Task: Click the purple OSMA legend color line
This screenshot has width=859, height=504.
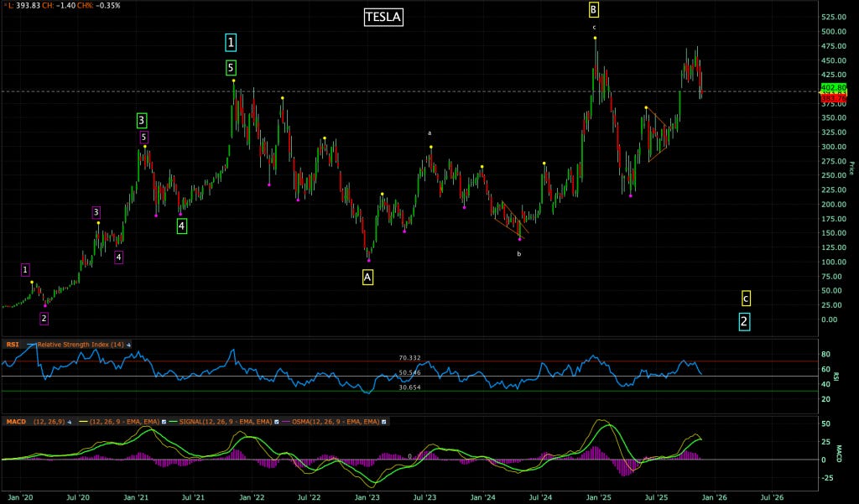Action: pyautogui.click(x=286, y=423)
